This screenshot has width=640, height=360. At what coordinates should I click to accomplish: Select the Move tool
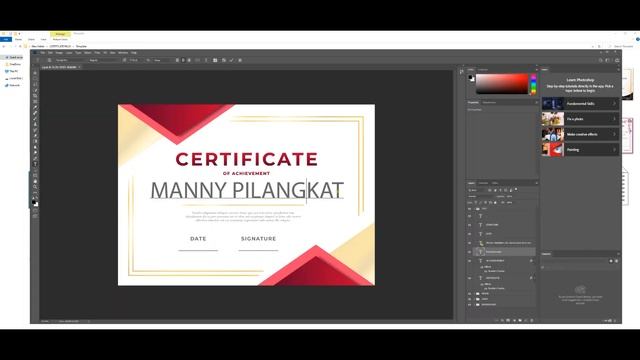click(35, 73)
